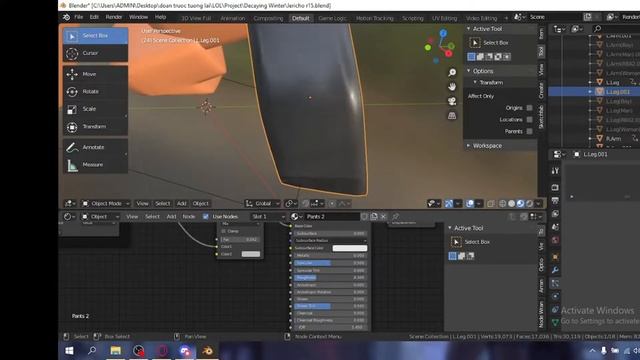Toggle snapping magnet in viewport header
This screenshot has width=640, height=360.
[305, 203]
